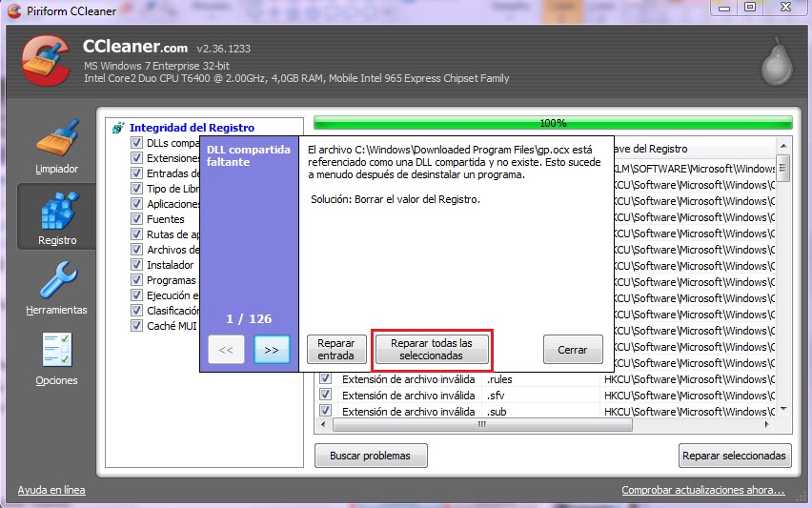Click the vertical scrollbar thumb
This screenshot has width=812, height=508.
783,169
